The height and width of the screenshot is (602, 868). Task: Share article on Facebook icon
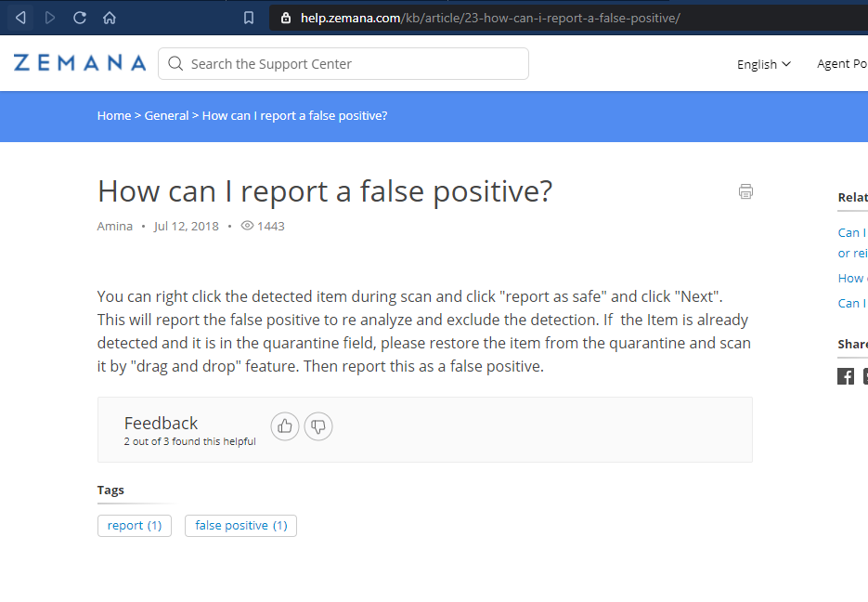click(846, 375)
